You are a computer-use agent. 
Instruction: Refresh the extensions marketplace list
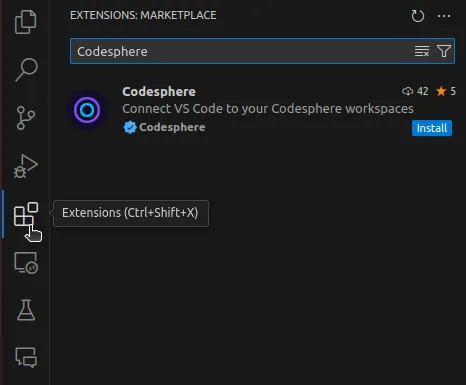click(x=417, y=16)
